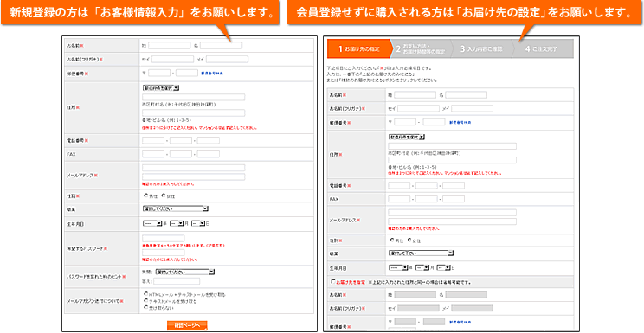Focus the メイ field in the delivery form
The width and height of the screenshot is (644, 333).
click(473, 109)
